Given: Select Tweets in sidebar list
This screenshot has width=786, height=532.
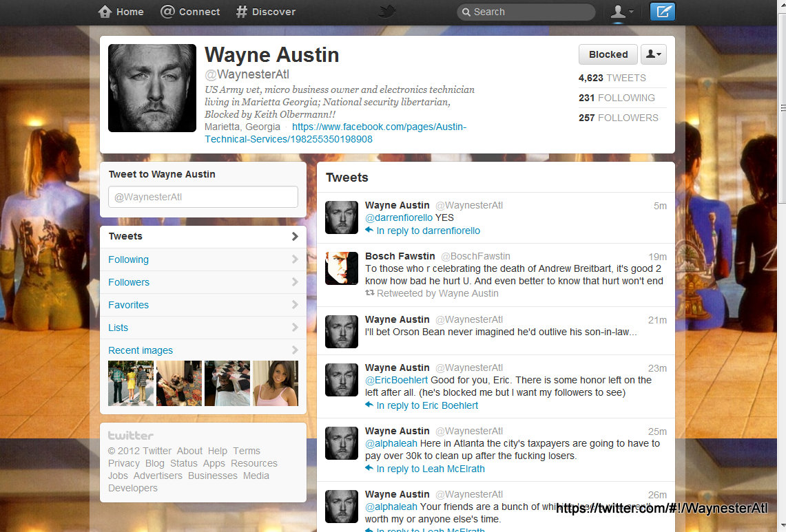Looking at the screenshot, I should [203, 237].
